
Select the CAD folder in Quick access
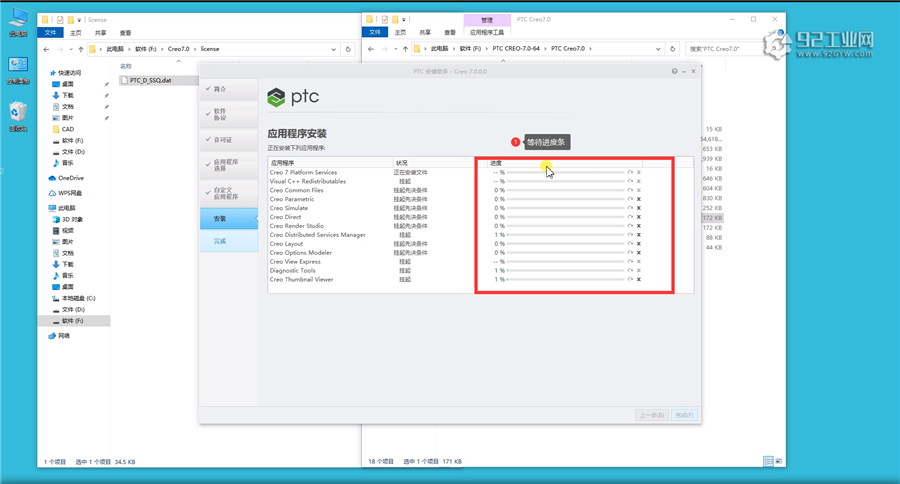[x=63, y=129]
